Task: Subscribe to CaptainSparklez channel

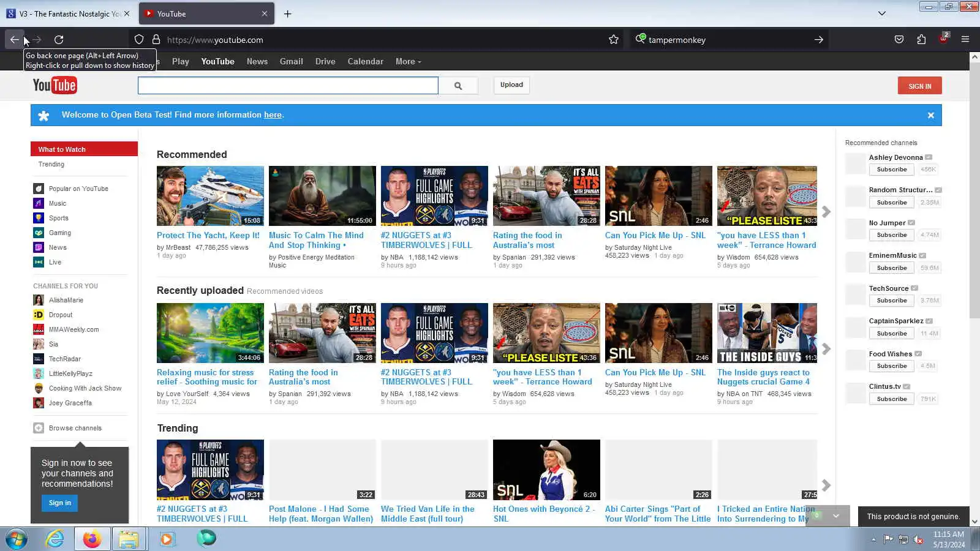Action: 892,334
